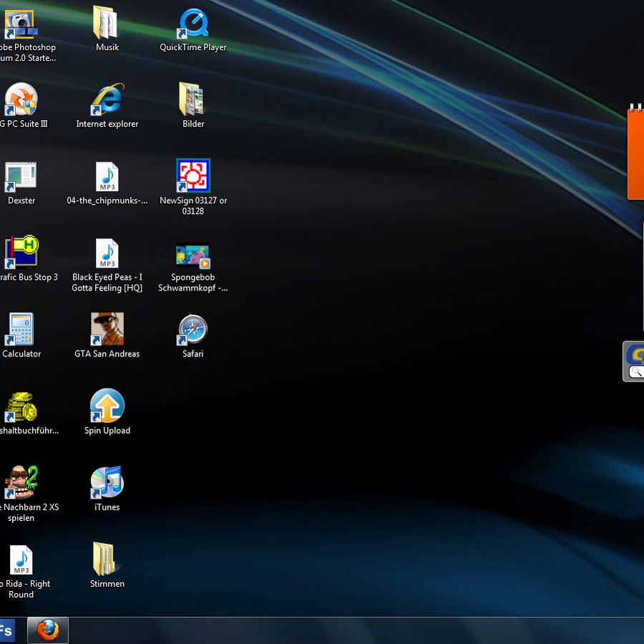Select the Dexster shortcut icon
The image size is (644, 644).
click(x=21, y=177)
